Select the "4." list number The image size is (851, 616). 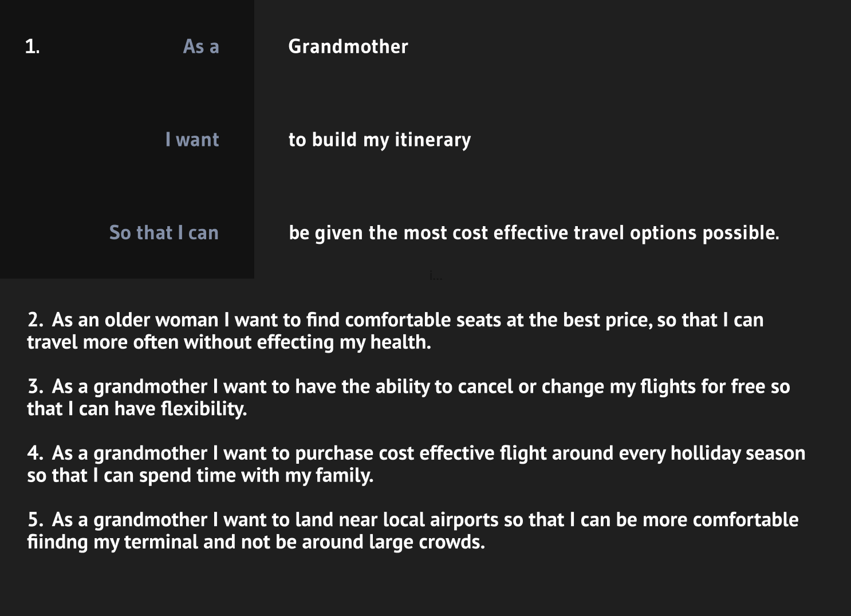[x=36, y=453]
